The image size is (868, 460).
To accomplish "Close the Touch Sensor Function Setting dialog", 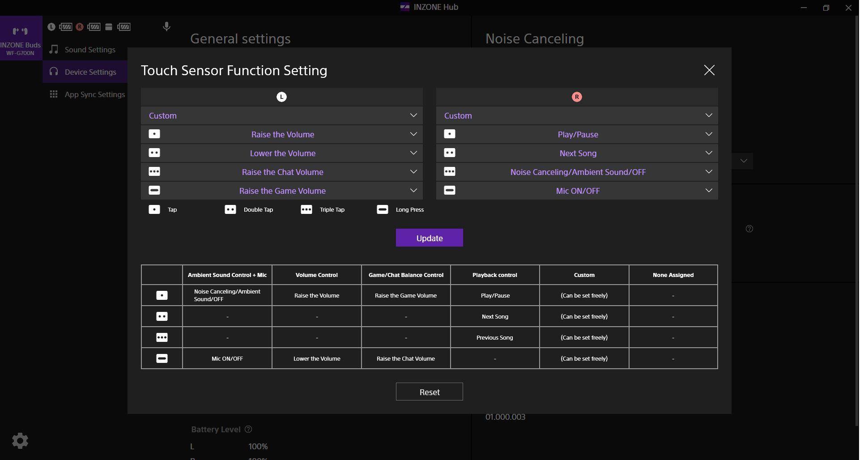I will point(709,70).
